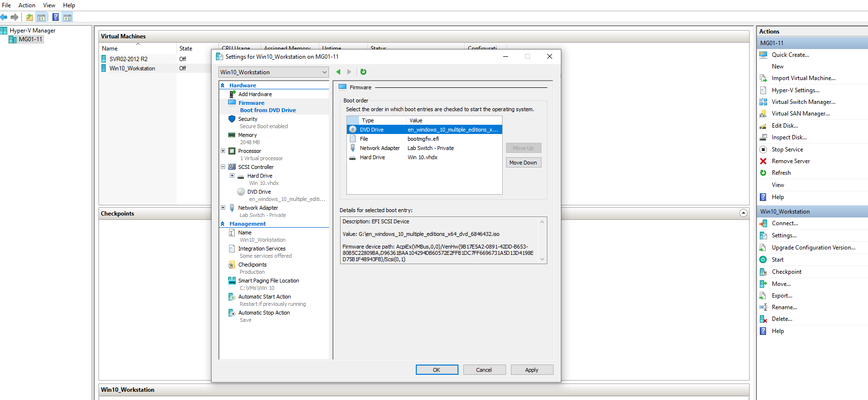Expand the Processor tree node
The width and height of the screenshot is (868, 400).
click(223, 151)
